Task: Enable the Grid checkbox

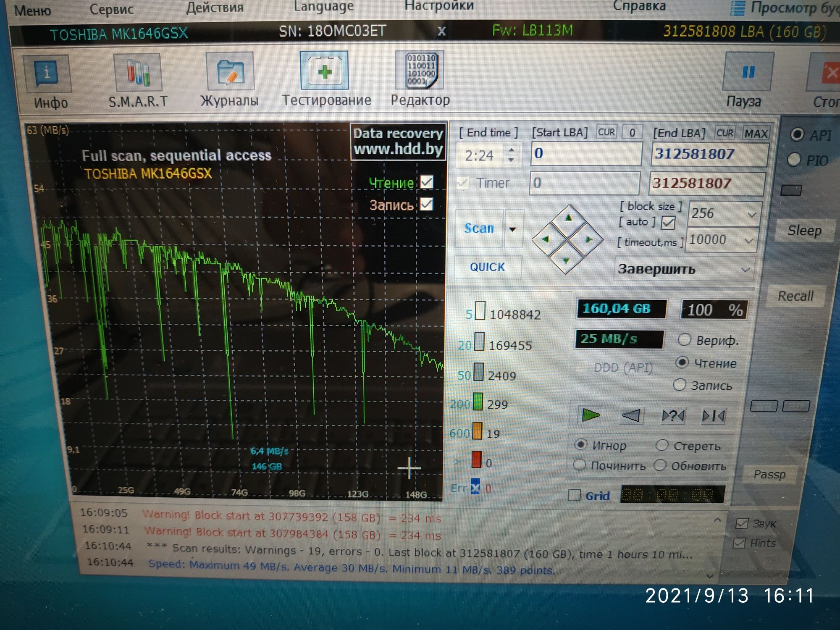Action: click(x=574, y=495)
